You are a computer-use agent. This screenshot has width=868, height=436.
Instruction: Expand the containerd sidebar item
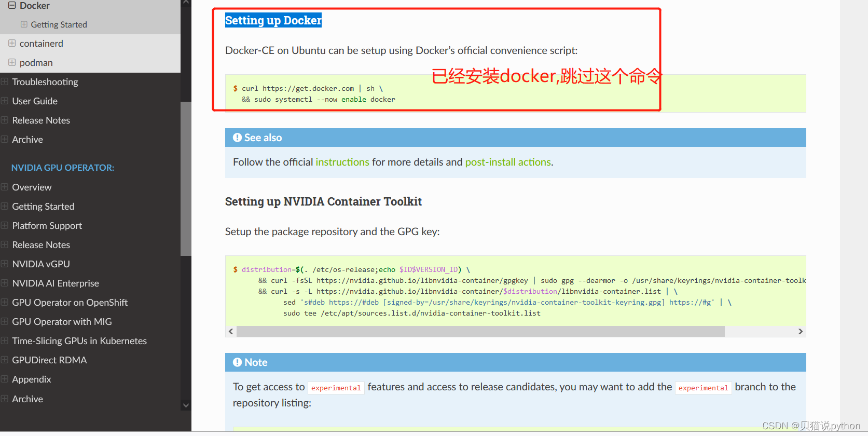pos(12,43)
